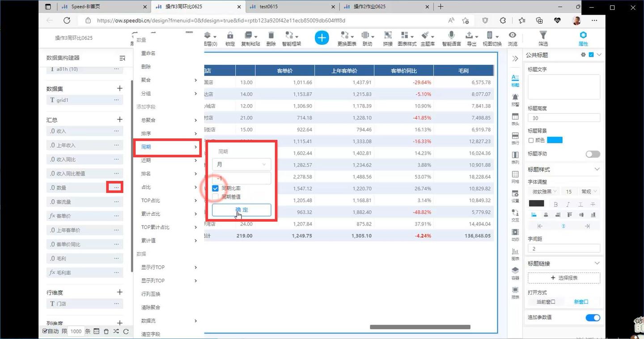
Task: Open the 微软雅黑 font dropdown
Action: [x=542, y=191]
